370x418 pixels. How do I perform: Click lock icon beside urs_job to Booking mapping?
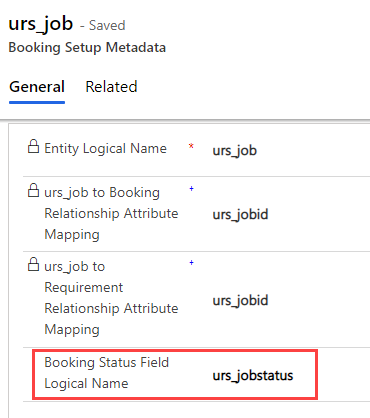[33, 190]
